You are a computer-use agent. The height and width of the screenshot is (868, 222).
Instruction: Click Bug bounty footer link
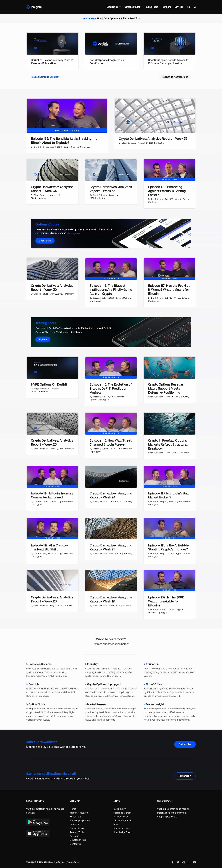click(x=120, y=809)
